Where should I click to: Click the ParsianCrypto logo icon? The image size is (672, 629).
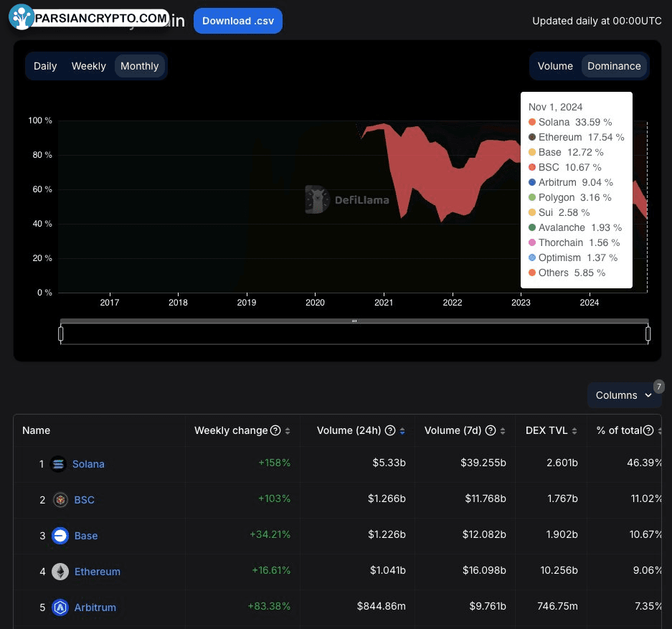pyautogui.click(x=21, y=17)
